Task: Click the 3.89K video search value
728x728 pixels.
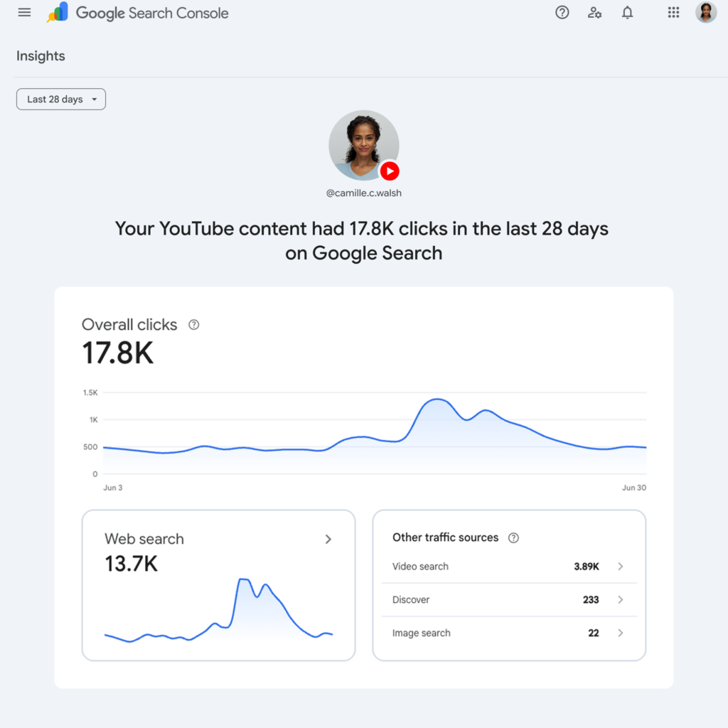Action: pyautogui.click(x=587, y=567)
